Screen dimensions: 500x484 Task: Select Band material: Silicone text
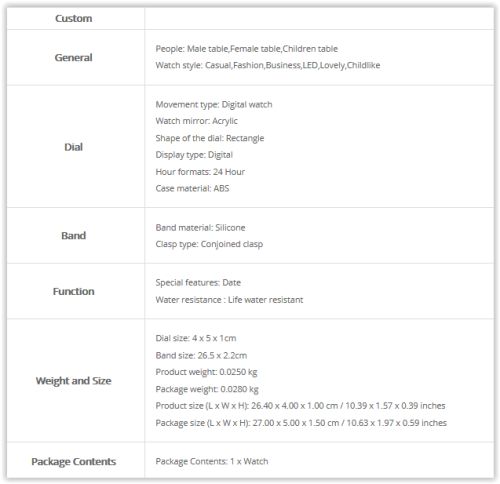click(200, 228)
